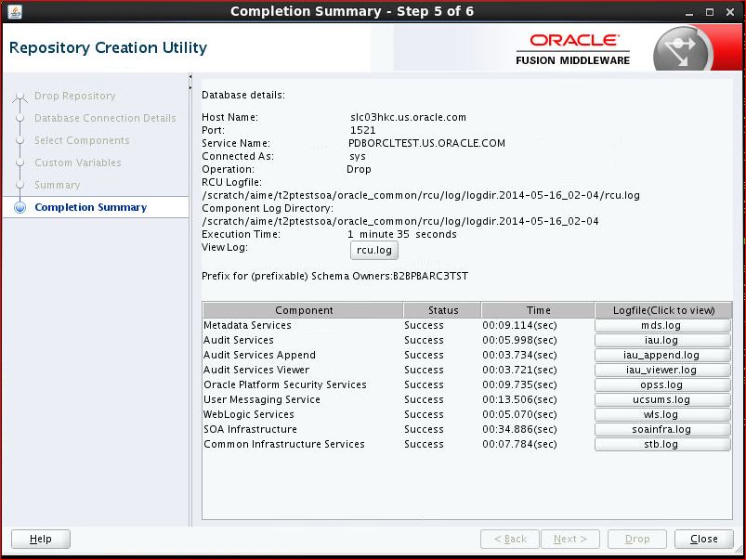Screen dimensions: 746x560
Task: Click the disabled Back button
Action: pyautogui.click(x=510, y=539)
